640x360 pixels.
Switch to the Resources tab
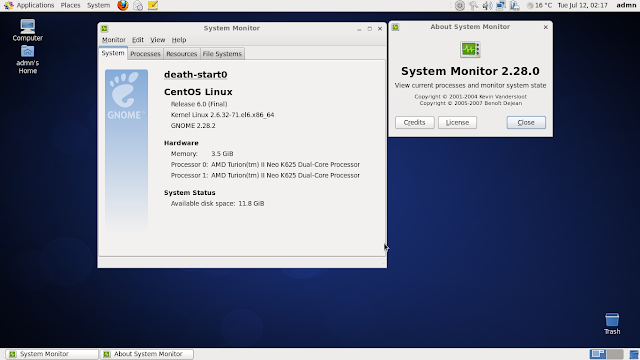click(x=182, y=54)
